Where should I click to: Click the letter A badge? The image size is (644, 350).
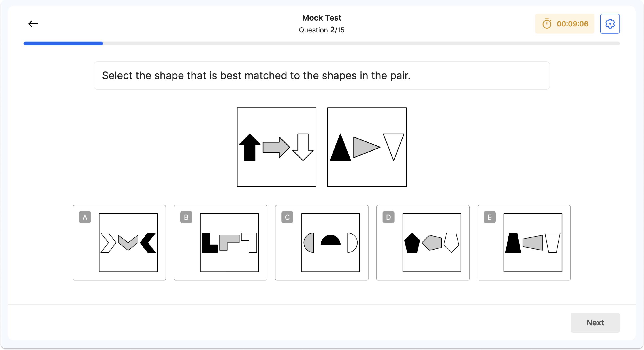coord(85,217)
